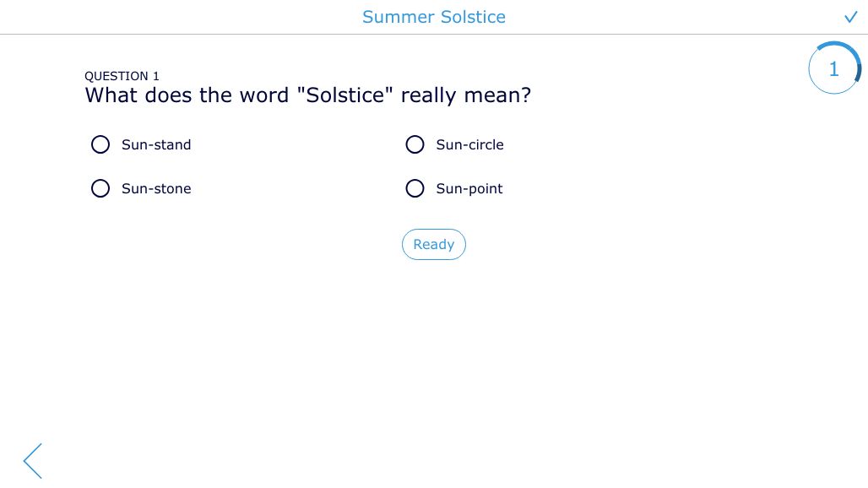Click the Ready button
This screenshot has height=488, width=868.
tap(434, 244)
